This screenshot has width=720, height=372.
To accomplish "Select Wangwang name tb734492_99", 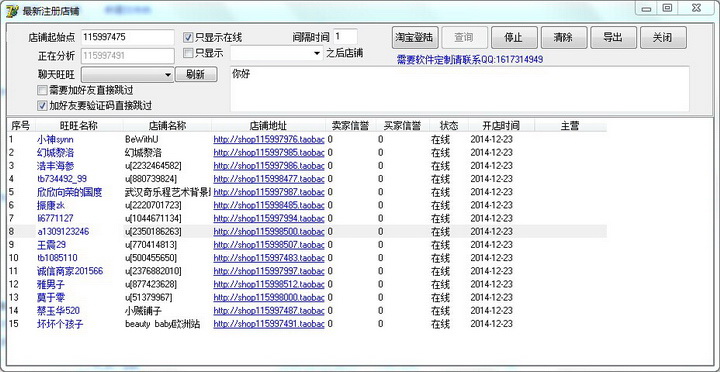I will [62, 179].
